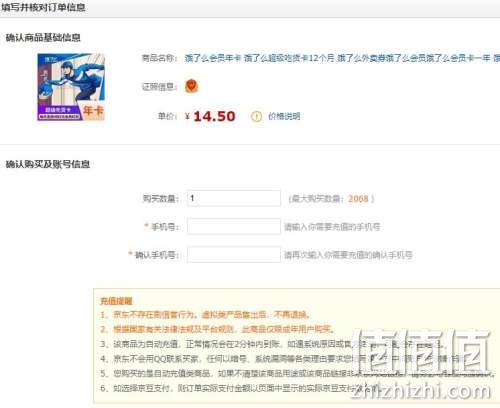The height and width of the screenshot is (408, 500).
Task: Click the 确认商品基础信息 section heading
Action: pyautogui.click(x=43, y=37)
